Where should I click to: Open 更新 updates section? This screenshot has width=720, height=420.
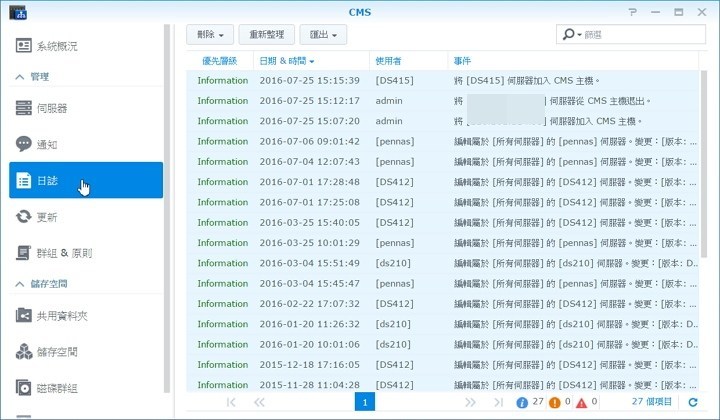click(86, 217)
